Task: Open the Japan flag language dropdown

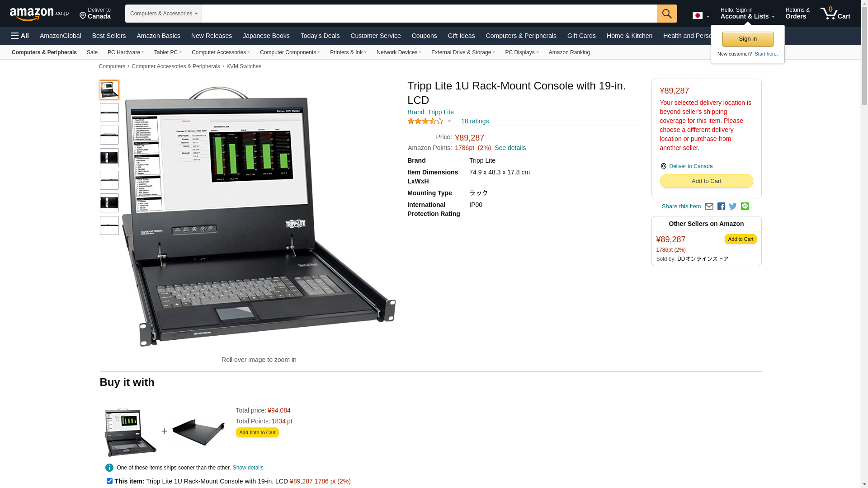Action: point(701,16)
